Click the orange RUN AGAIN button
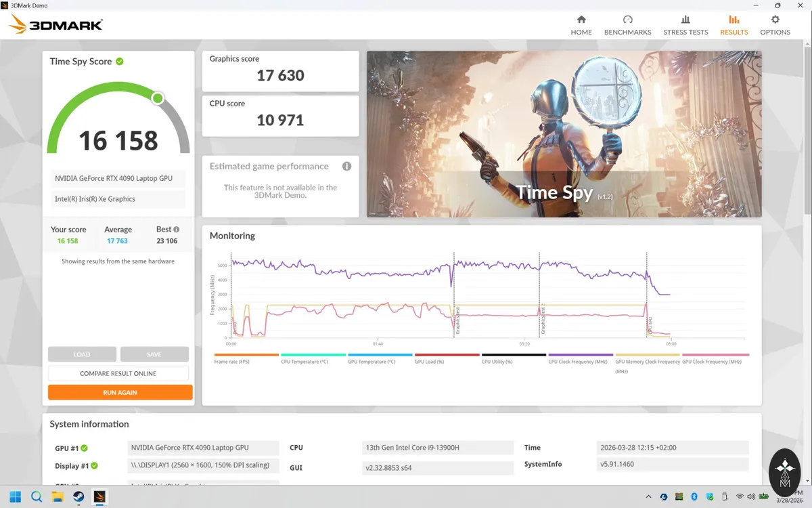 120,392
